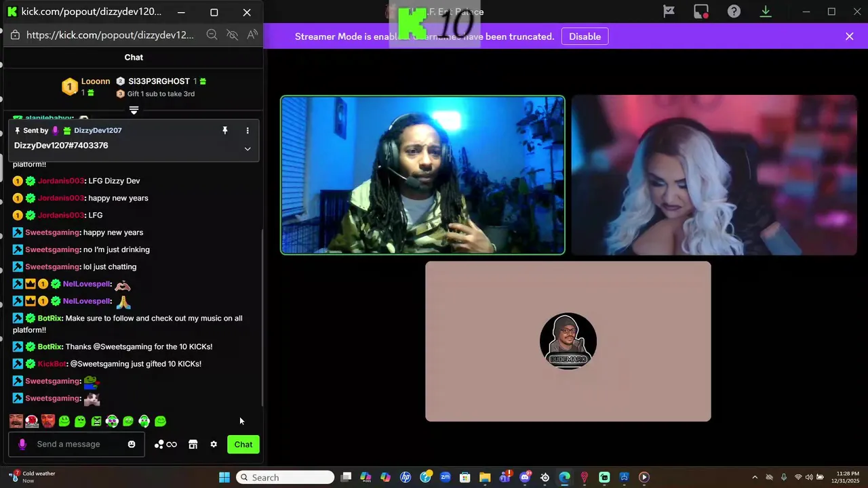View site info lock icon

tap(15, 35)
